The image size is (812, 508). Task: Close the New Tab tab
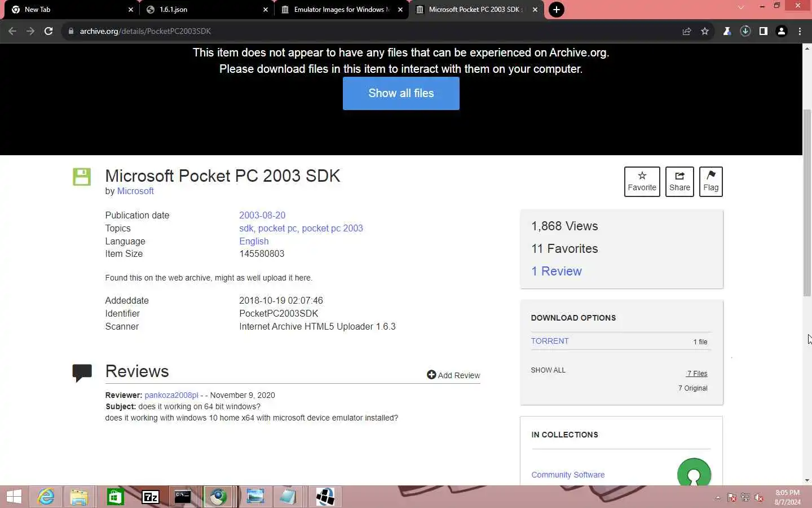click(131, 10)
